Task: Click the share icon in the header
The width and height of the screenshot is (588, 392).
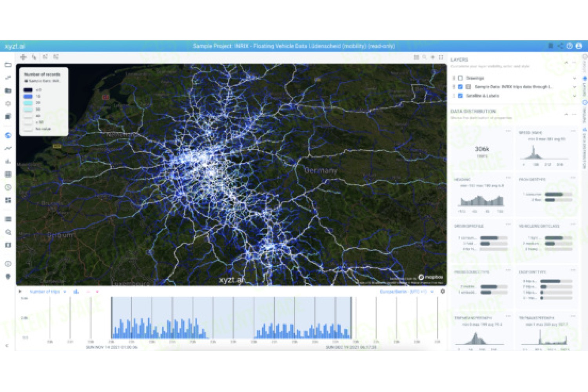Action: coord(560,46)
